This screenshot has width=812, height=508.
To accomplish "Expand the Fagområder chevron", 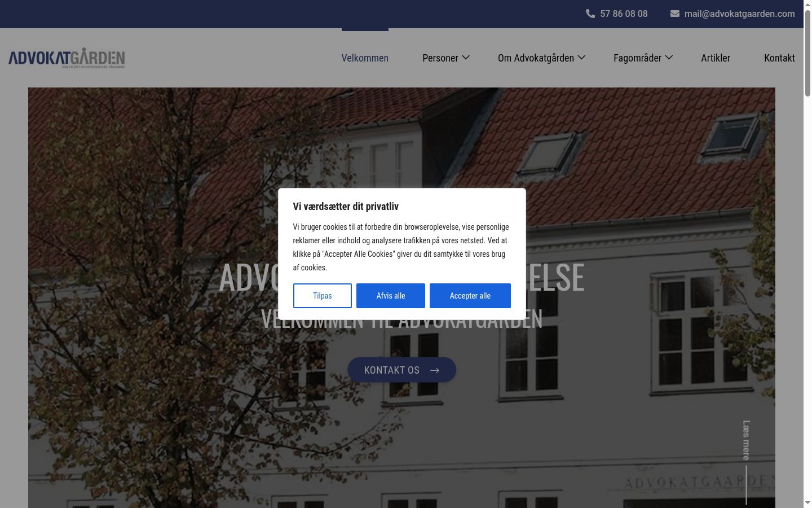I will 669,58.
